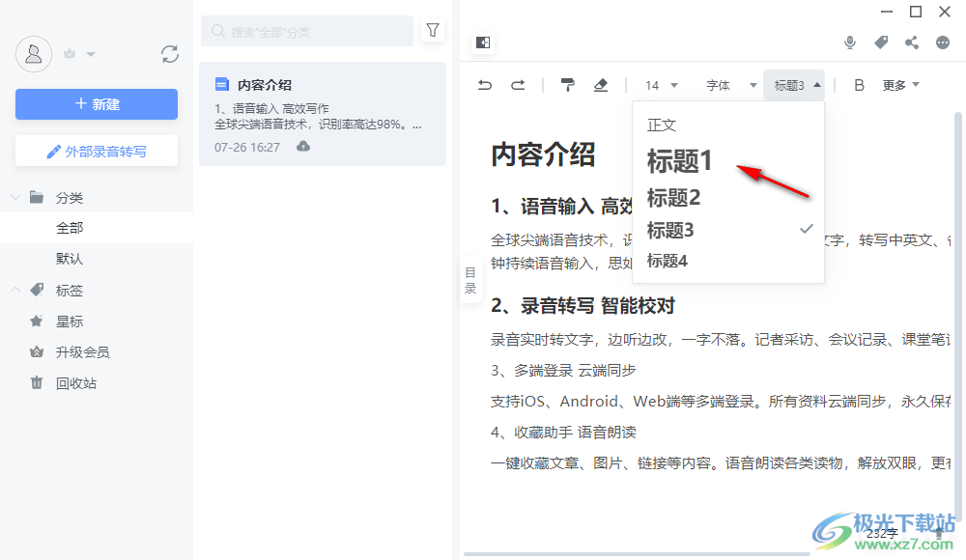This screenshot has width=966, height=560.
Task: Add a tag with top-right tag icon
Action: 881,42
